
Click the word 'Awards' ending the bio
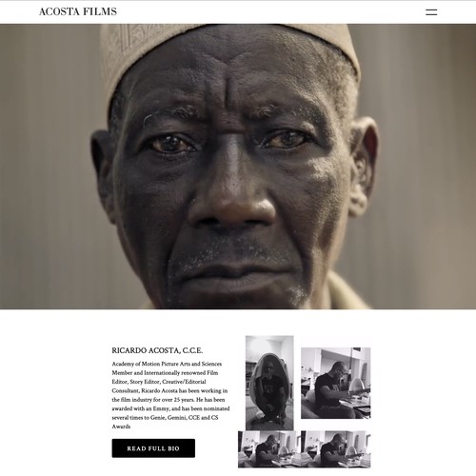(x=121, y=426)
